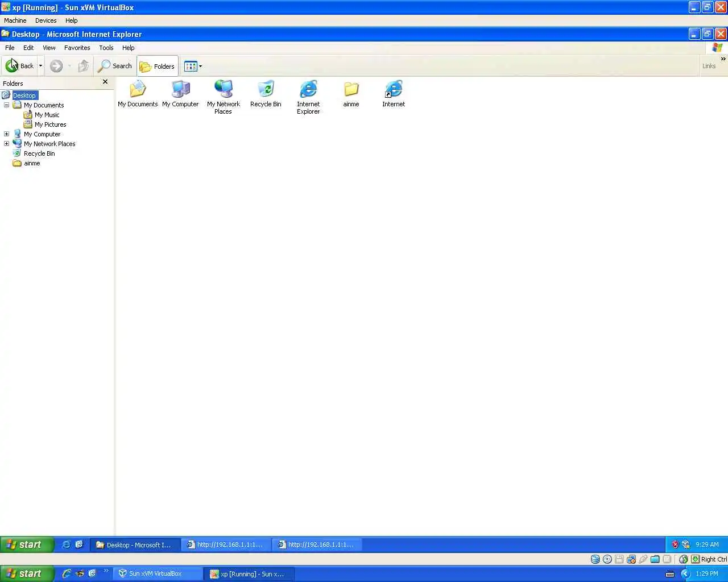Viewport: 728px width, 582px height.
Task: Click VirtualBox mouse integration status icon
Action: click(x=684, y=559)
